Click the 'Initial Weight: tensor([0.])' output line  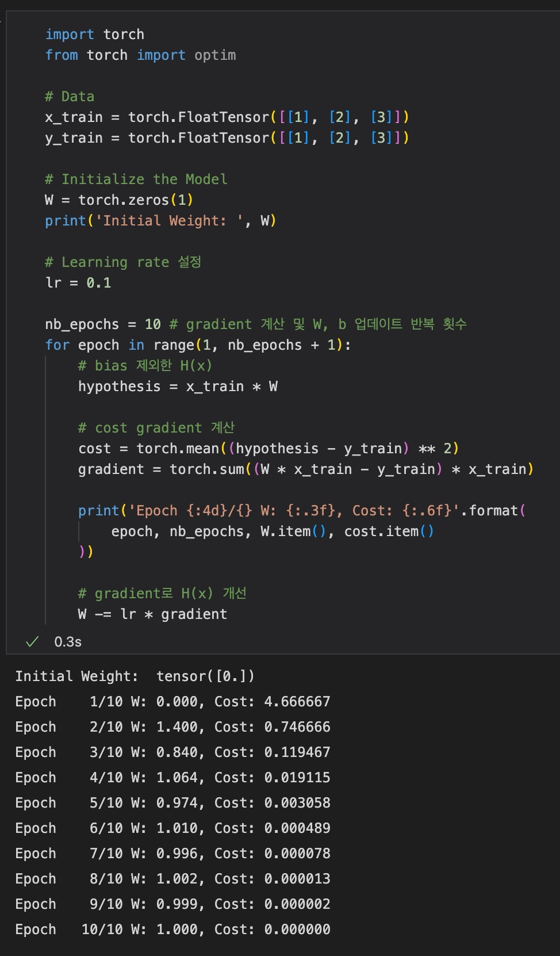click(x=135, y=676)
